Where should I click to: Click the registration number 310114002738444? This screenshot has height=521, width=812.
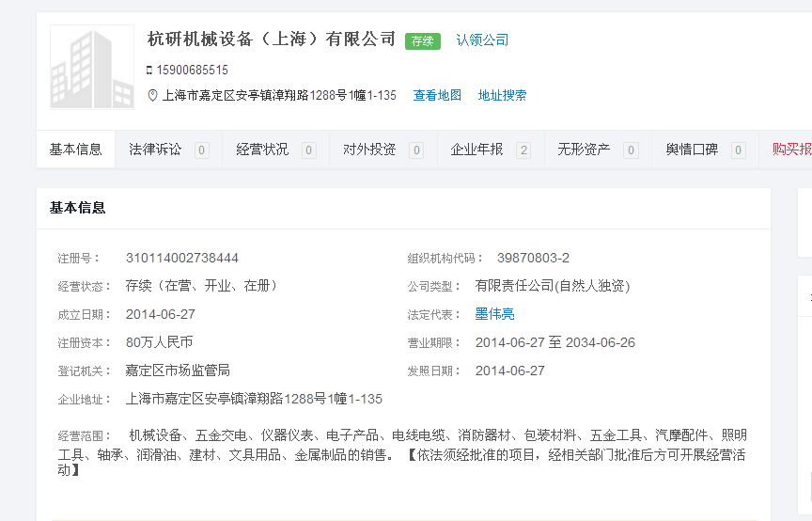182,258
